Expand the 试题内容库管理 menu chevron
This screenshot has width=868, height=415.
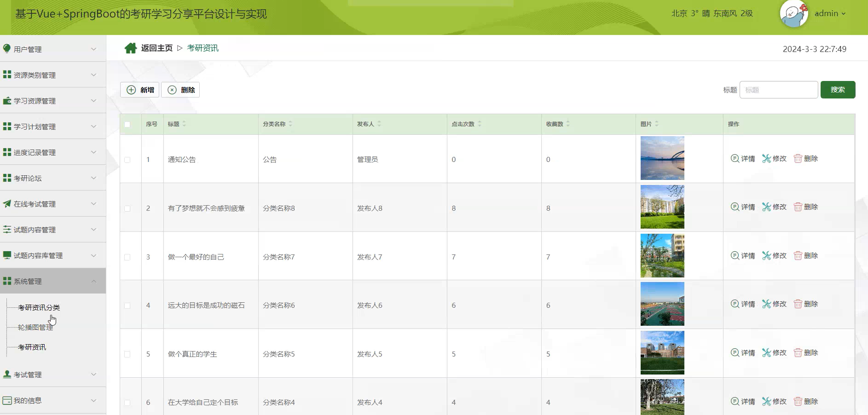click(93, 255)
